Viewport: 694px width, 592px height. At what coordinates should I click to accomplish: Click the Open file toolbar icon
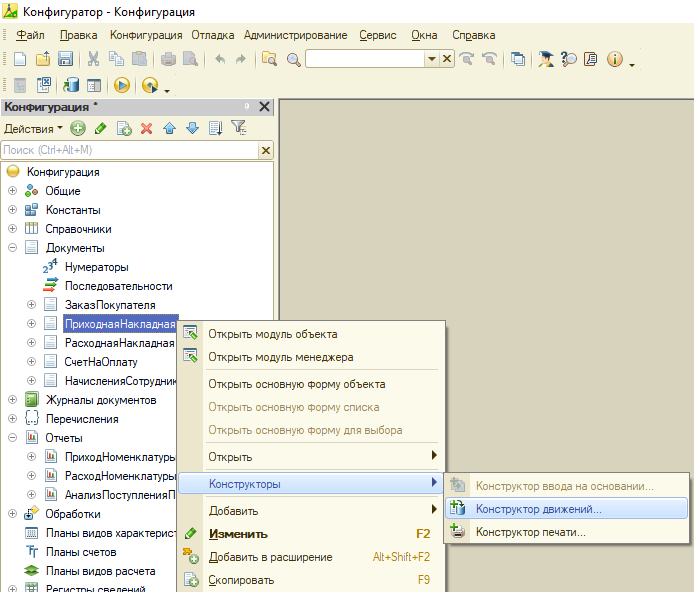tap(43, 59)
